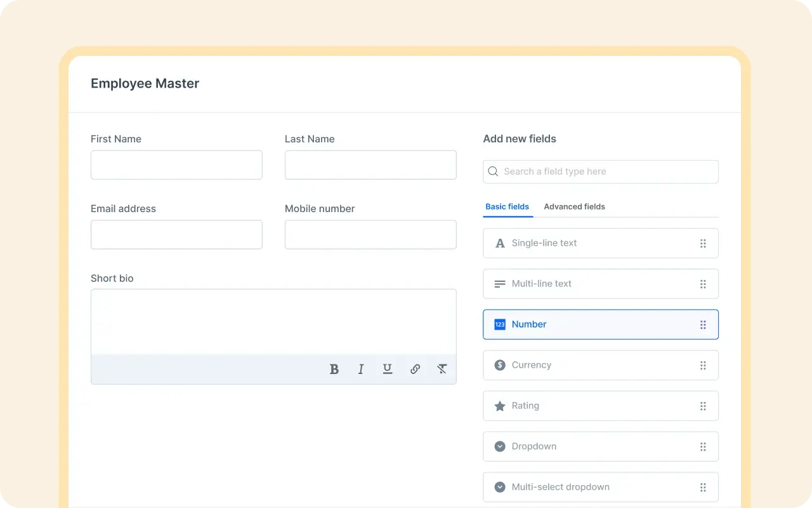Click the Last Name input box

pyautogui.click(x=370, y=165)
